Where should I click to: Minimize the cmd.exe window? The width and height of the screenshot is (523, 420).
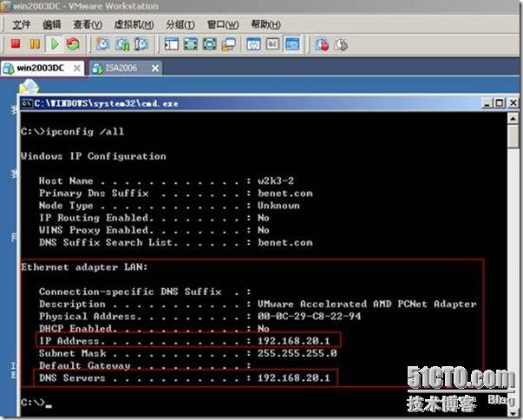pos(487,103)
